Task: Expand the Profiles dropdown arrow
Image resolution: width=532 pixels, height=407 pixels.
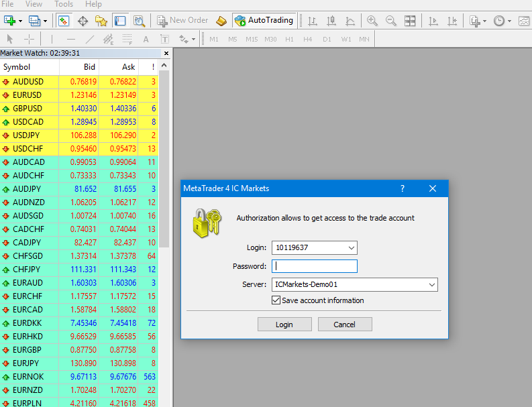Action: 45,21
